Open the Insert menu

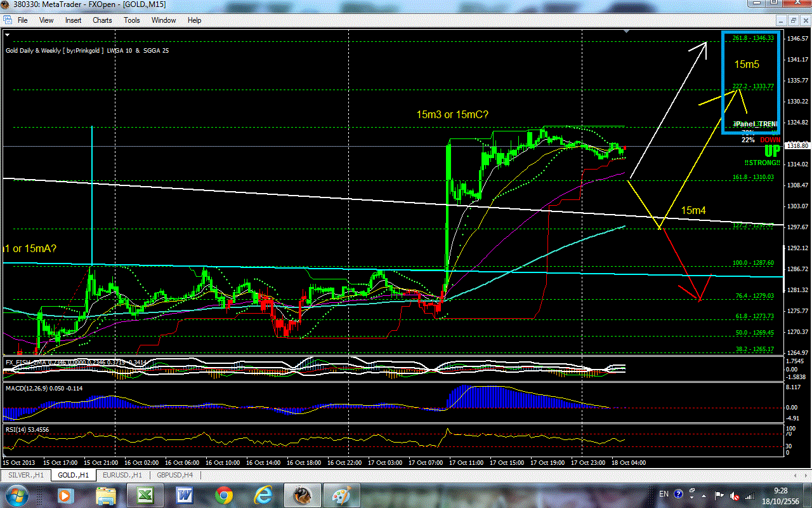[74, 20]
